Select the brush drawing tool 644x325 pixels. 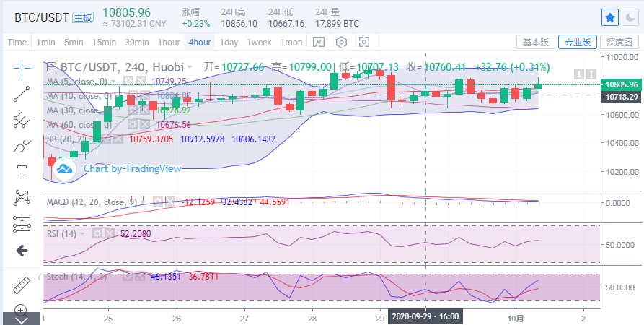tap(22, 146)
